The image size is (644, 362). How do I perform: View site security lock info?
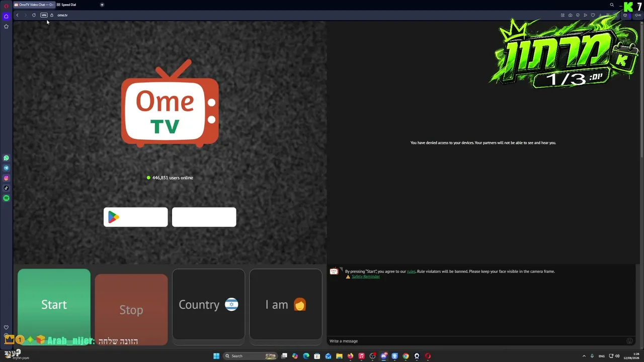[x=51, y=15]
